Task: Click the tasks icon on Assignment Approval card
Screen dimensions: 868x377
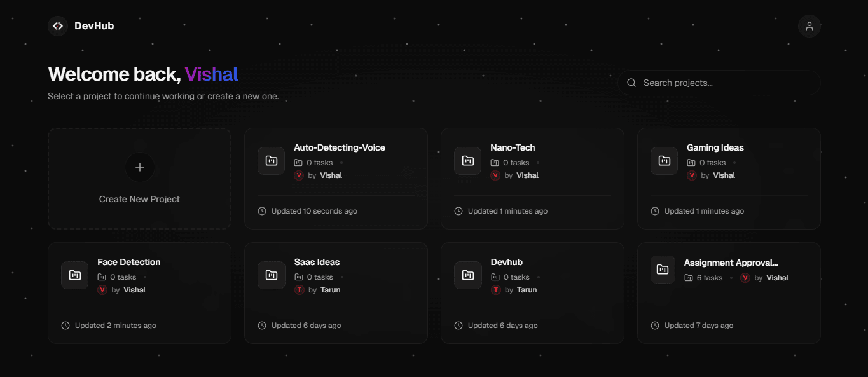Action: 688,277
